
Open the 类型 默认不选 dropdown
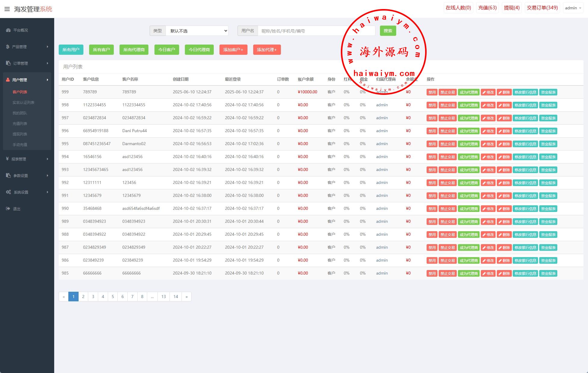pos(197,31)
